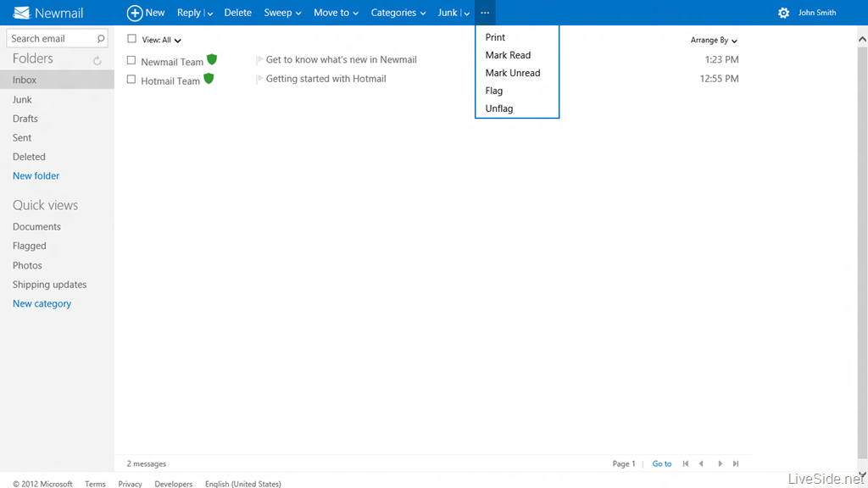Open the Arrange By dropdown
Screen dimensions: 868x488
[x=714, y=40]
